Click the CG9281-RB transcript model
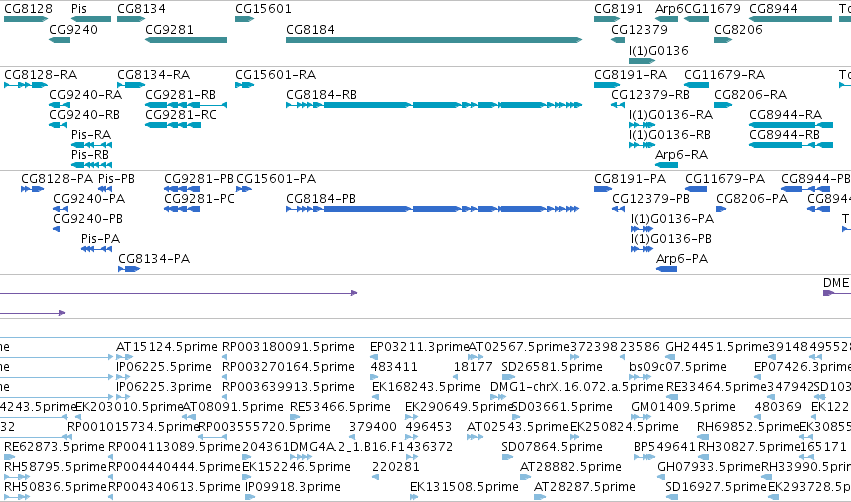Viewport: 851px width, 502px height. click(x=186, y=105)
